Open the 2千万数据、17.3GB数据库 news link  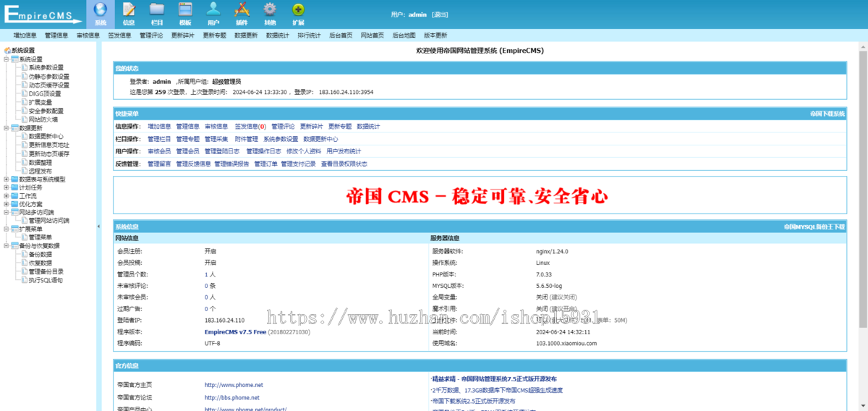coord(497,390)
